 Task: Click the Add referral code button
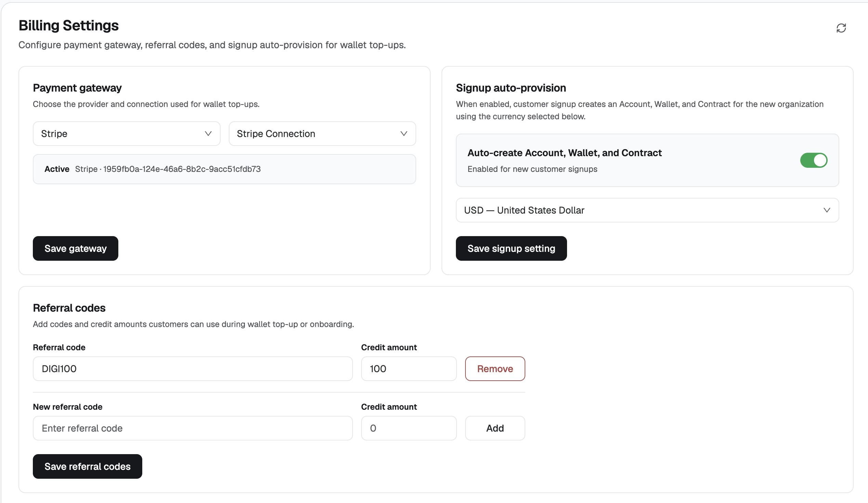tap(495, 428)
